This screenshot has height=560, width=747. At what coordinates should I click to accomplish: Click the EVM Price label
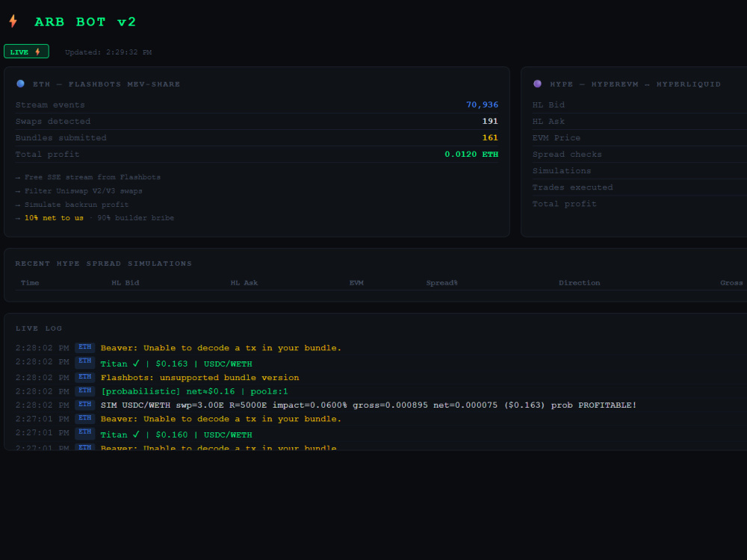(x=557, y=137)
